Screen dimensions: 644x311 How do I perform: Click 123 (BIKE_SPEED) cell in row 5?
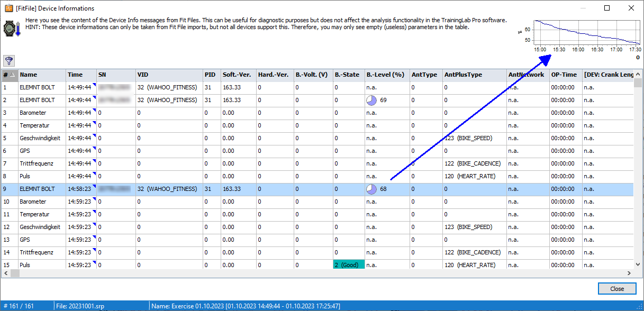pyautogui.click(x=475, y=138)
